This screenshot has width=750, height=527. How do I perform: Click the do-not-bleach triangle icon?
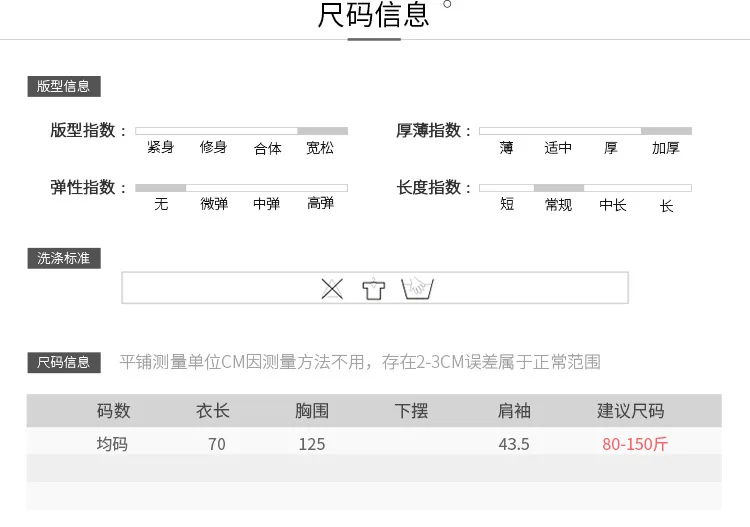tap(332, 288)
